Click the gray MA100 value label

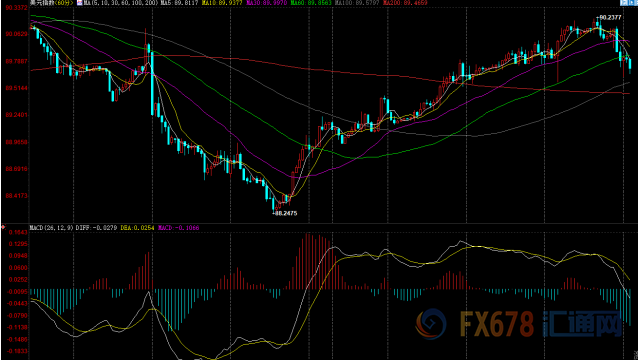point(357,3)
